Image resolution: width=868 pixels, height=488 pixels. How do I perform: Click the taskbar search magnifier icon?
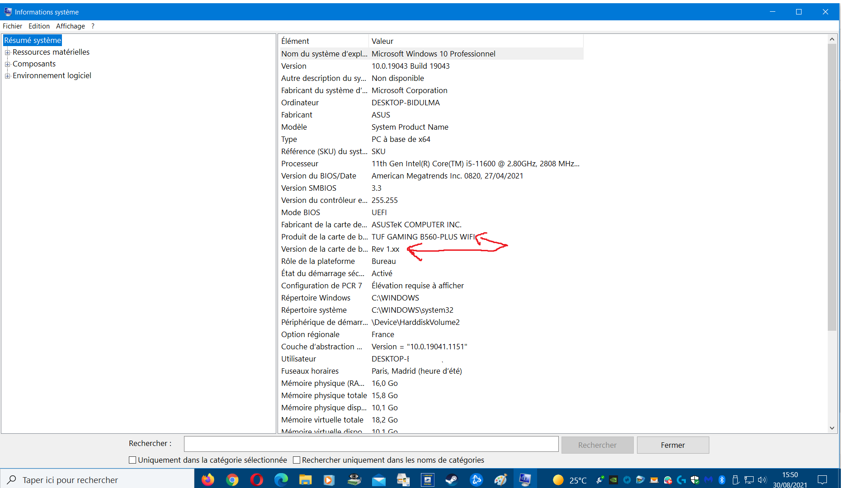[12, 480]
